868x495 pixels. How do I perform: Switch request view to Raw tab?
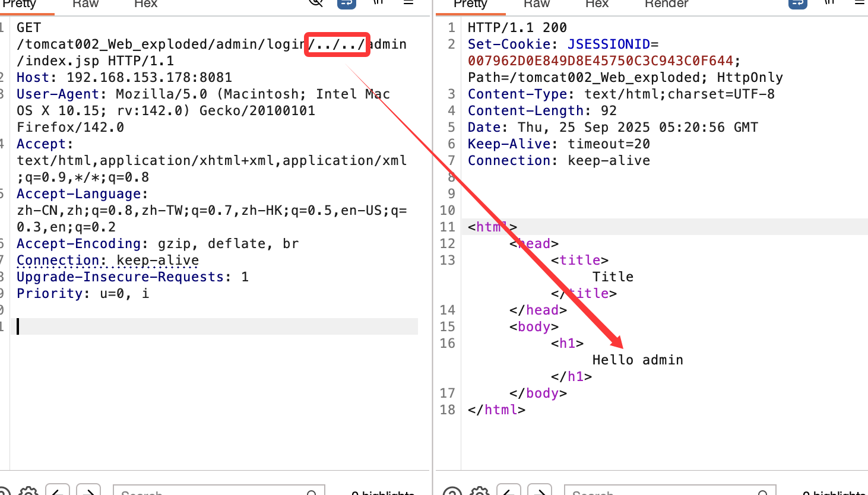point(85,4)
